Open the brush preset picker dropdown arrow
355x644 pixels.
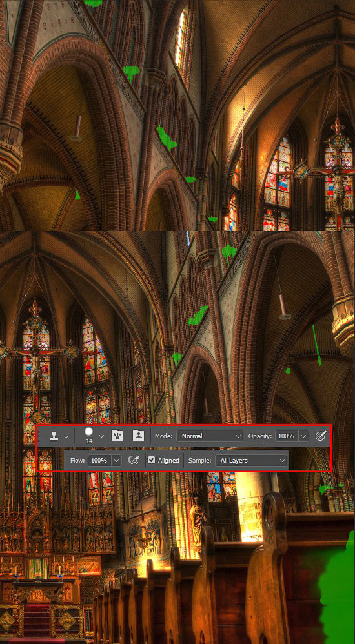coord(101,436)
